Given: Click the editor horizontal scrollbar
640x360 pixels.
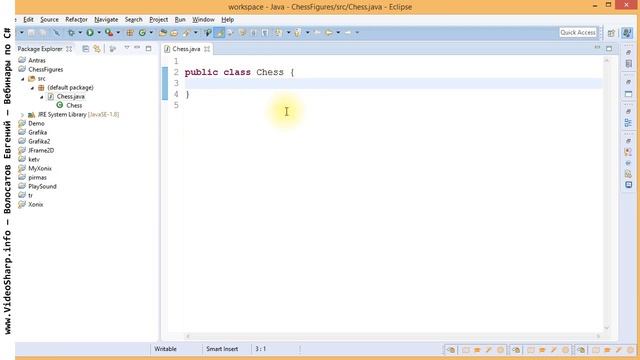Looking at the screenshot, I should point(393,336).
